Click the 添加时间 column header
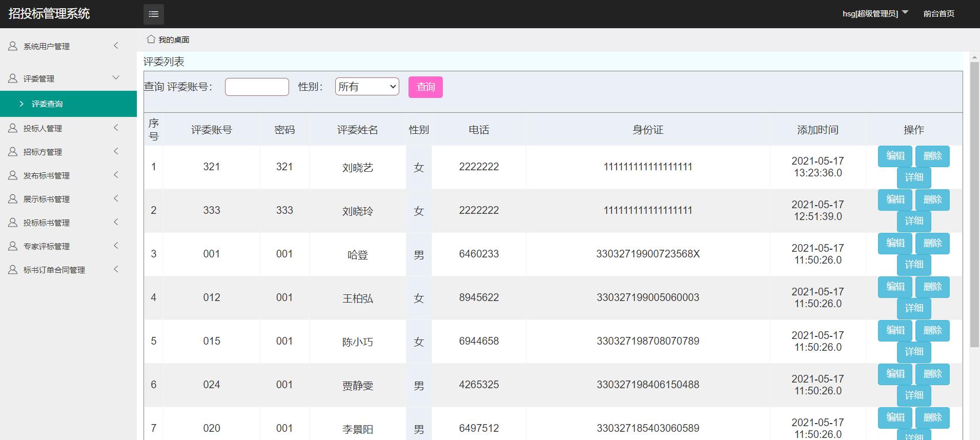 pos(818,130)
